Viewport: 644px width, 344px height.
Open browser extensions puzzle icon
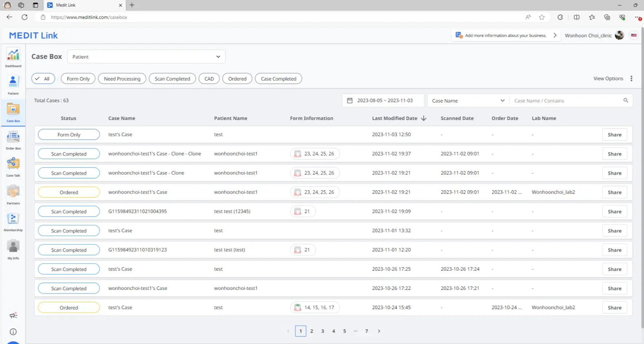[x=560, y=17]
